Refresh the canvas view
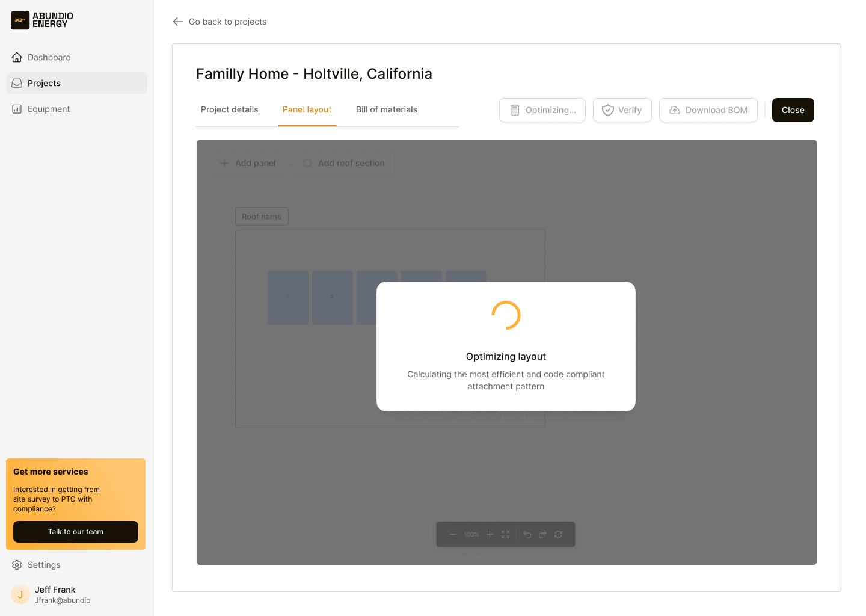Screen dimensions: 866x616 pos(559,534)
